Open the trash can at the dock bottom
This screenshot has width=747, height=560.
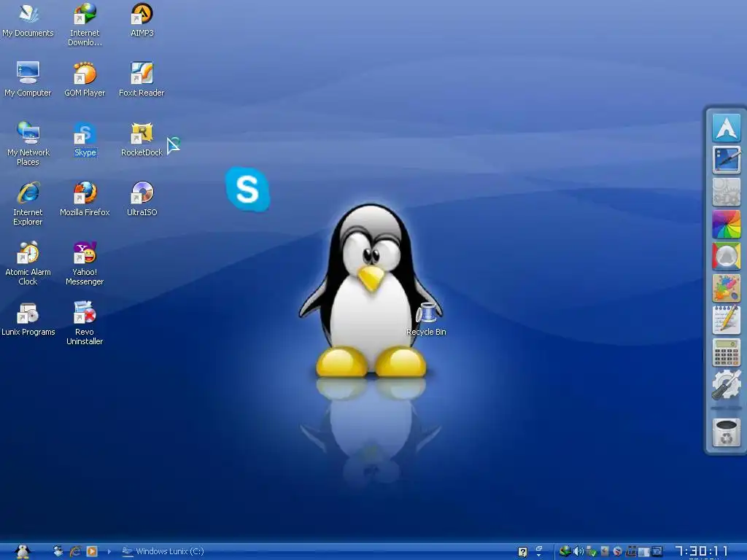[726, 432]
